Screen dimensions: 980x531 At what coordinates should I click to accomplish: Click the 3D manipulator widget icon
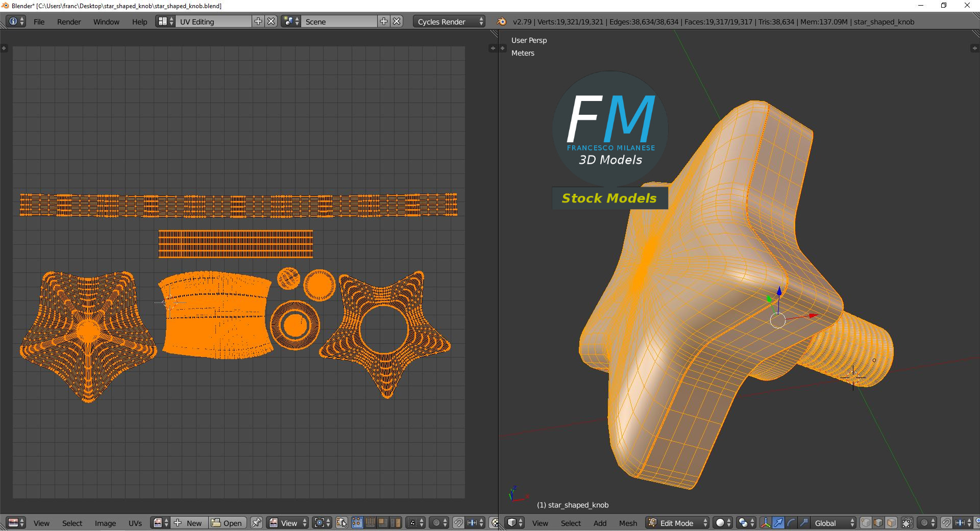[766, 523]
